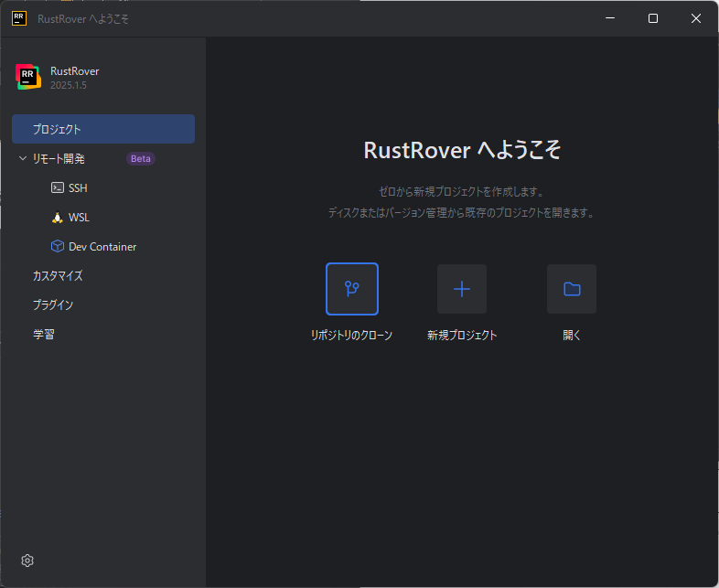Click the RustRover へようこそ heading
The width and height of the screenshot is (719, 588).
(x=462, y=150)
